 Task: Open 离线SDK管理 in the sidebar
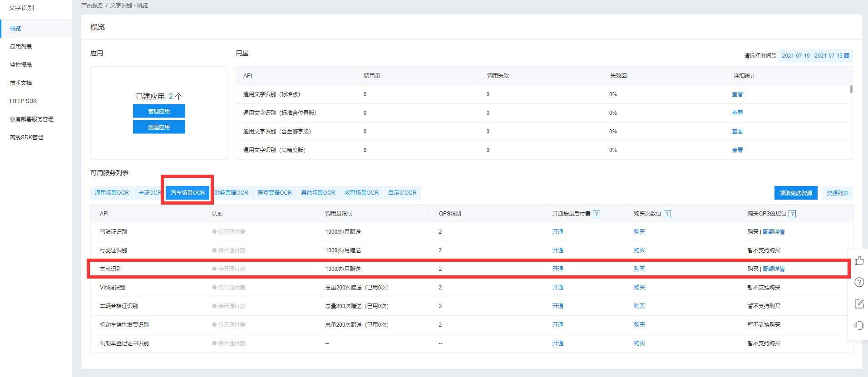pos(26,137)
